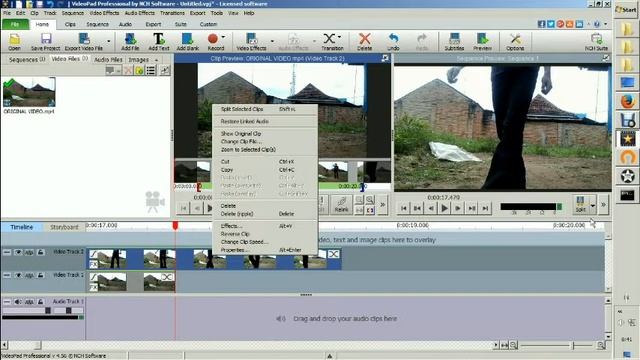Screen dimensions: 640x360
Task: Expand more controls in clip preview toolbar
Action: (x=382, y=204)
